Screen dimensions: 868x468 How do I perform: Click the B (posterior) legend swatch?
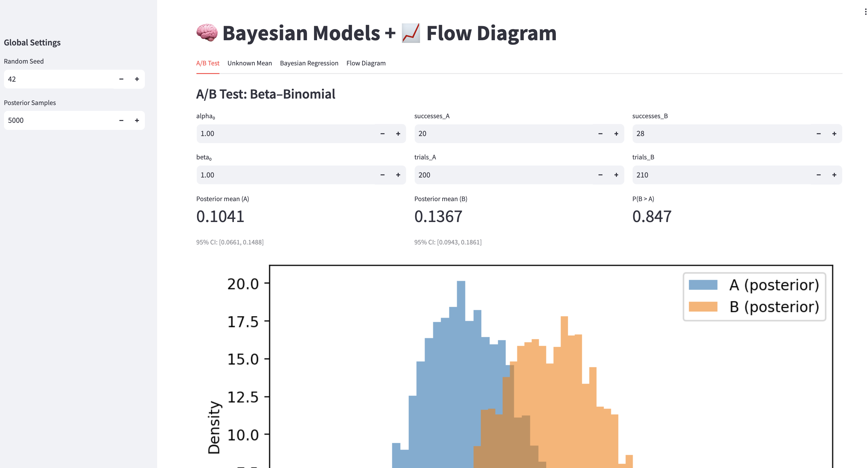703,307
